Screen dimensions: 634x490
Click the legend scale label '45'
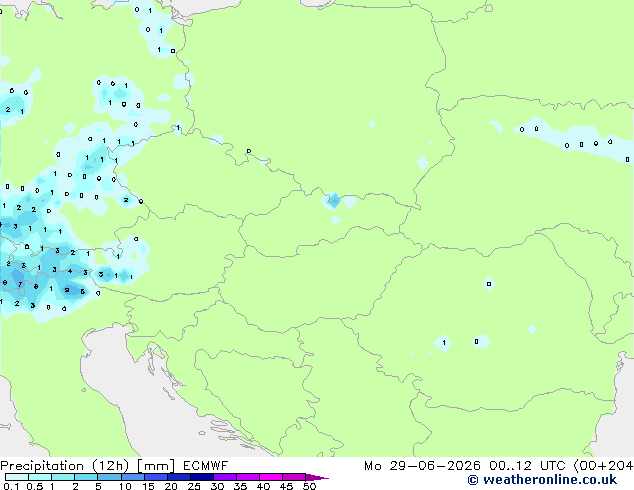pyautogui.click(x=286, y=486)
